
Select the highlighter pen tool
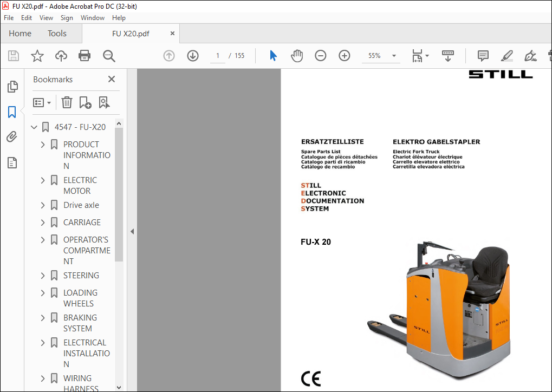pyautogui.click(x=506, y=56)
